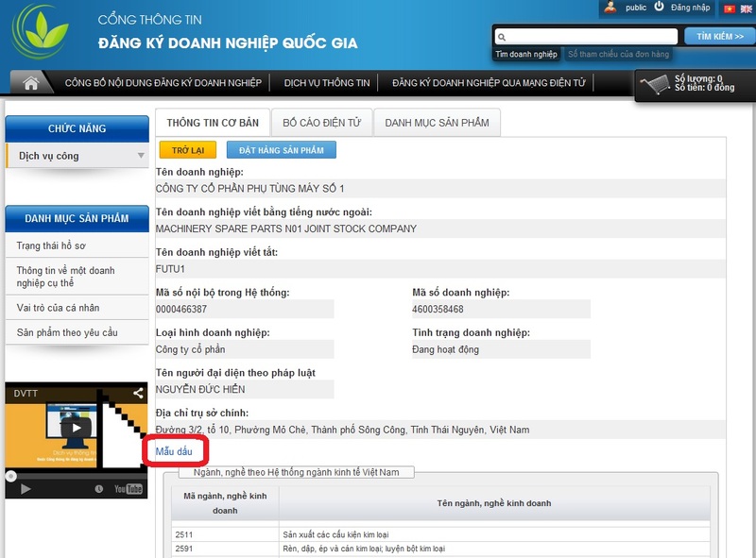Switch language with the Vietnamese flag
The image size is (756, 558).
(730, 8)
